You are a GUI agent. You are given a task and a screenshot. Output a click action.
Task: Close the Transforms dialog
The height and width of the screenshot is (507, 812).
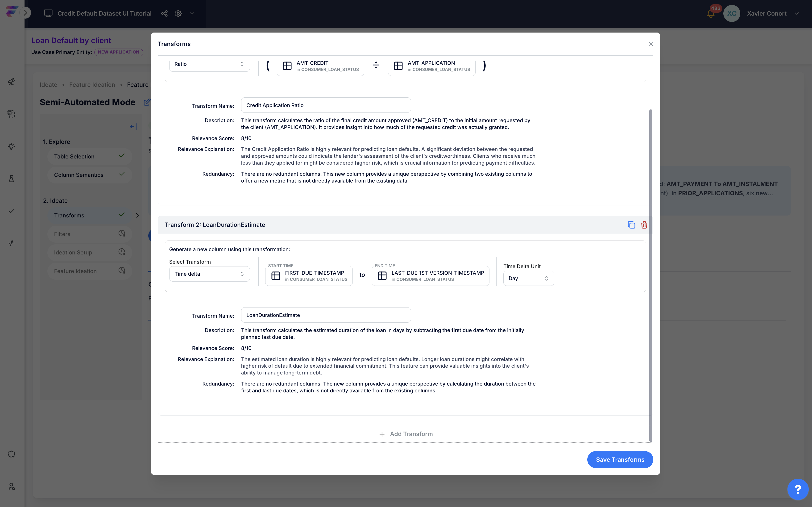coord(651,44)
